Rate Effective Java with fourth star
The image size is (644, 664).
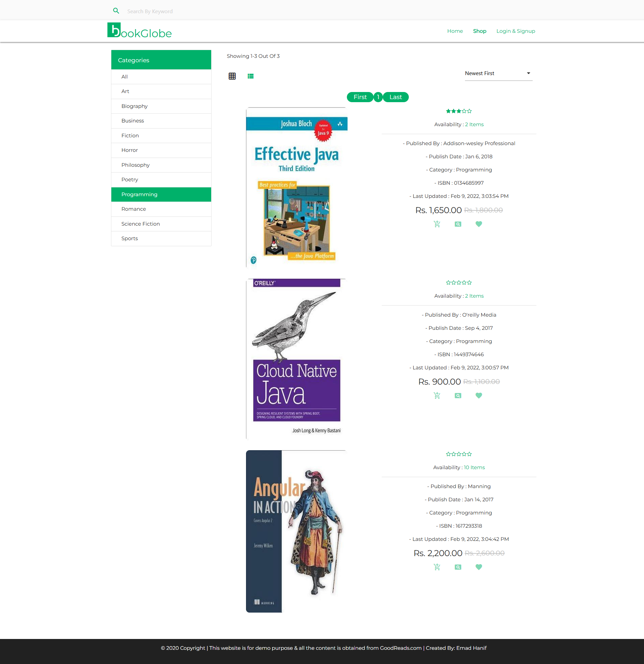coord(464,111)
